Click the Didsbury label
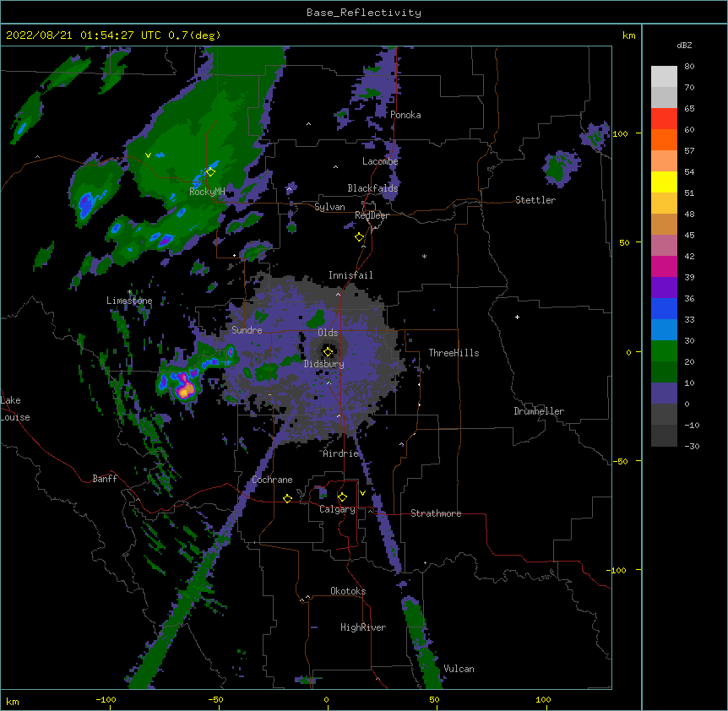The width and height of the screenshot is (728, 711). 323,364
